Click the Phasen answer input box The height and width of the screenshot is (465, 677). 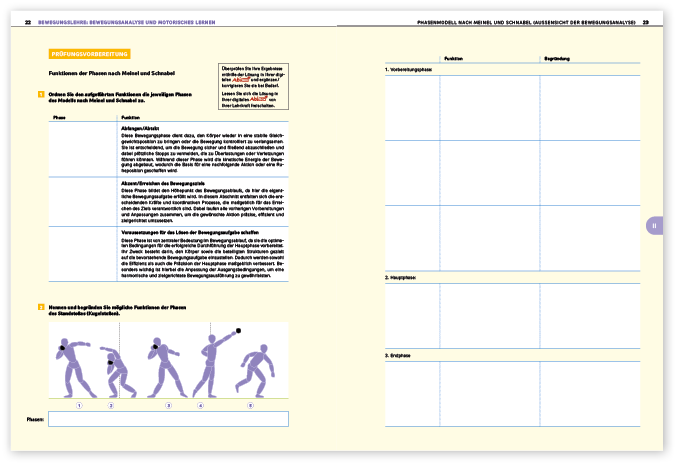click(168, 419)
